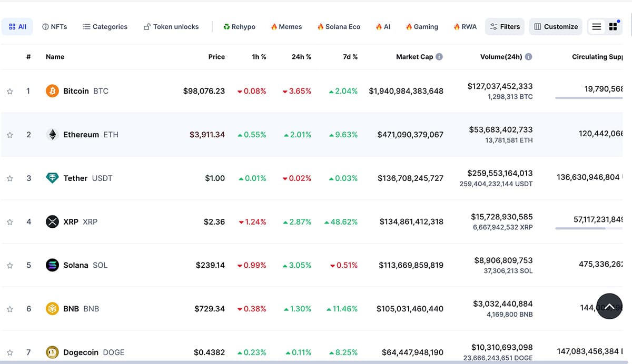The image size is (632, 364).
Task: Open the Categories tab
Action: (x=105, y=27)
